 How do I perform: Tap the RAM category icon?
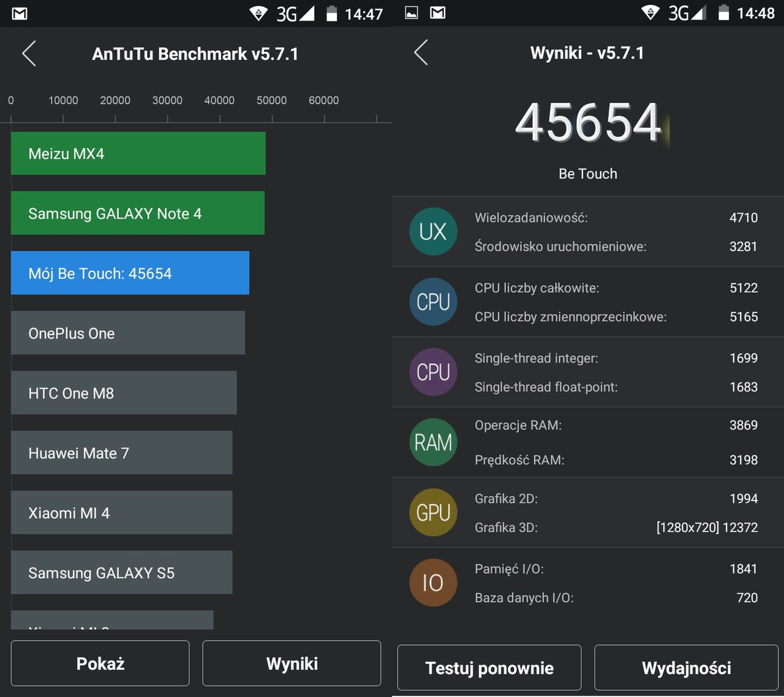433,442
